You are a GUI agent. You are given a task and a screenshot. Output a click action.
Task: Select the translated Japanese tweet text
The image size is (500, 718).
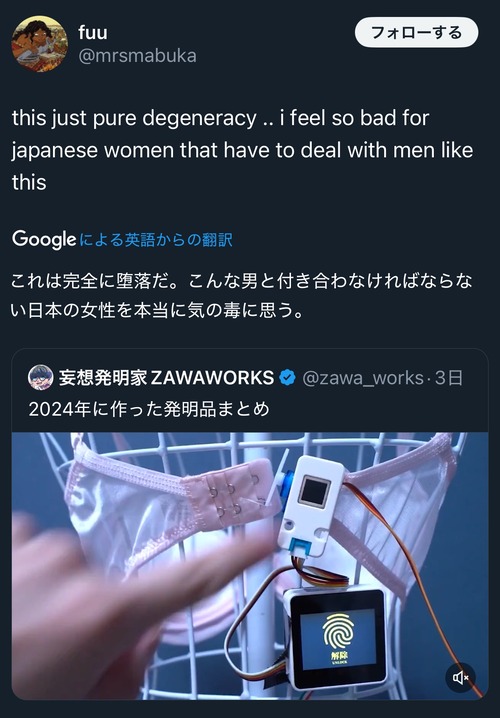[x=242, y=296]
